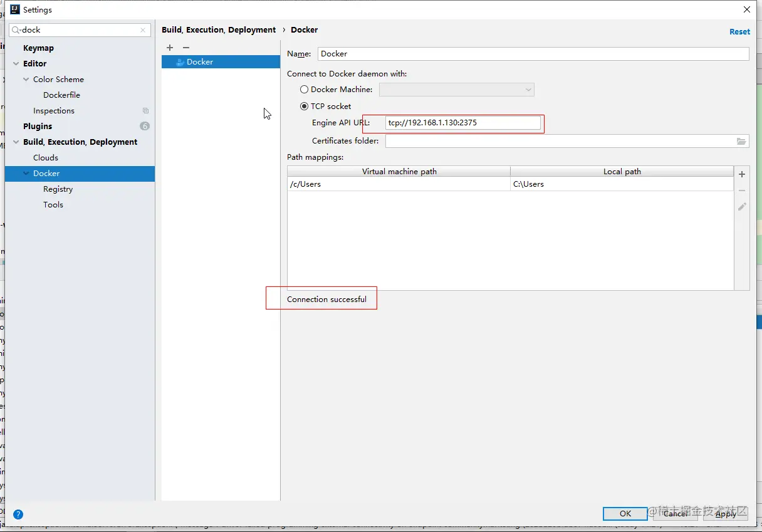
Task: Click the Inspections copy settings icon
Action: 145,111
